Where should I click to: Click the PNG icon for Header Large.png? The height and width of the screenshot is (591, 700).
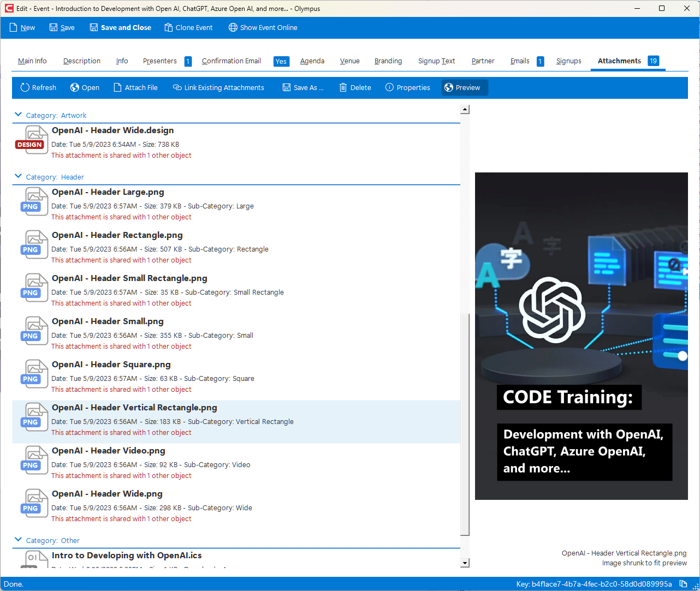click(35, 201)
